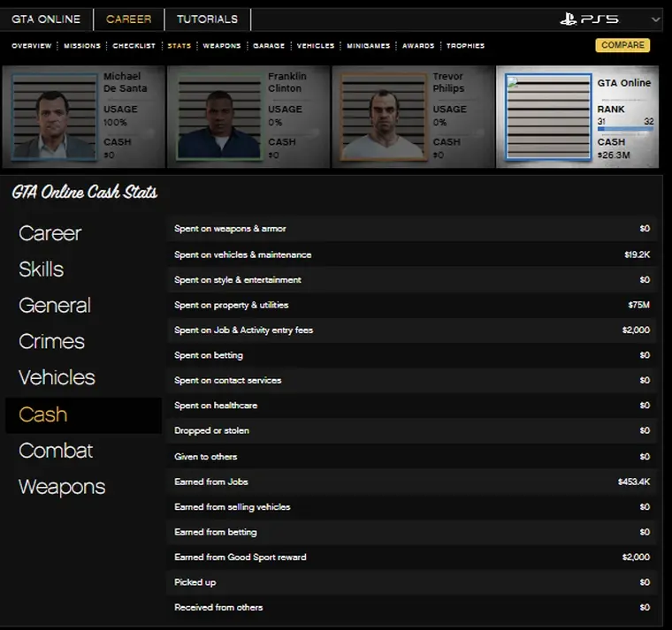Choose Trevor Philips' mugshot
The height and width of the screenshot is (630, 672).
pyautogui.click(x=383, y=117)
